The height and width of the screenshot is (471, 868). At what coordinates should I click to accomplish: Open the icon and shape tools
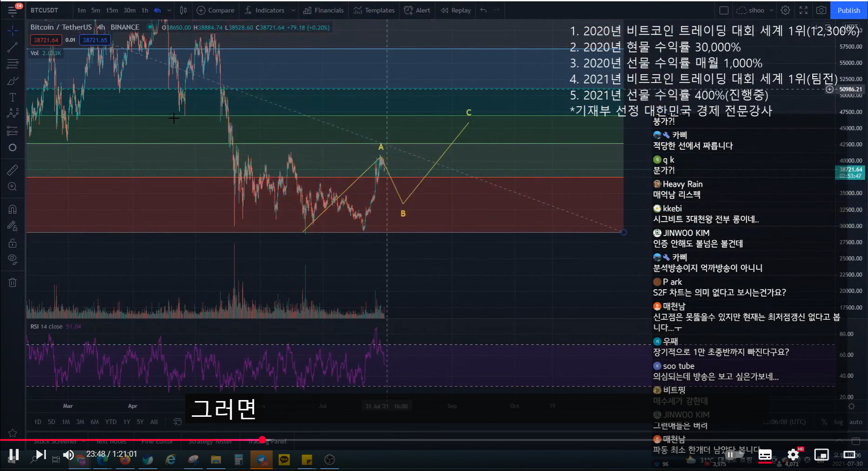[x=13, y=147]
